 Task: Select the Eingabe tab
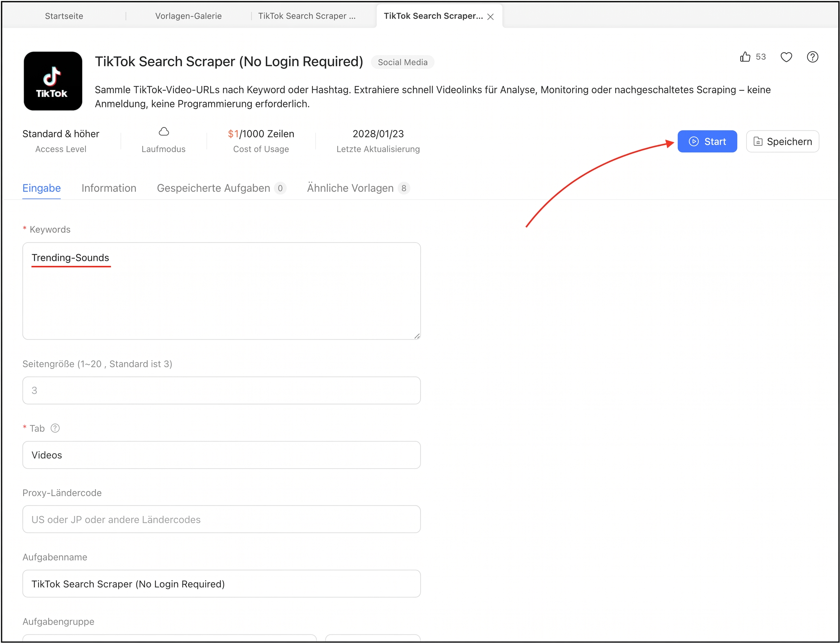[x=41, y=188]
